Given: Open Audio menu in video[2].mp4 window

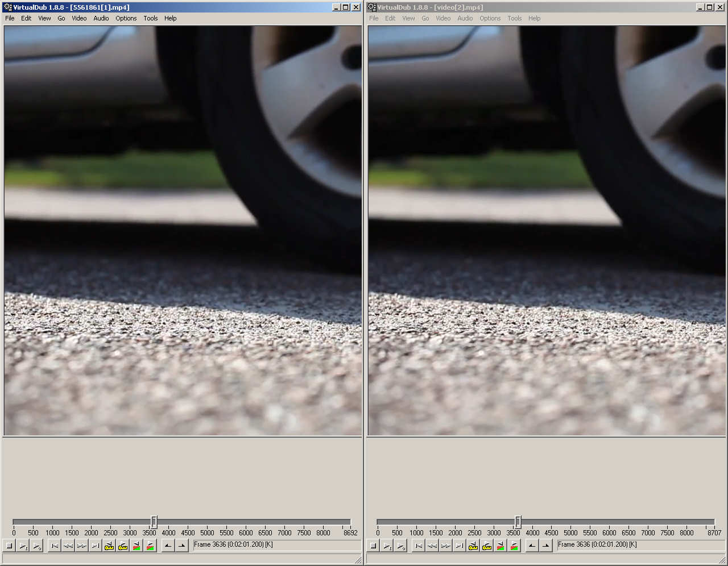Looking at the screenshot, I should coord(465,18).
